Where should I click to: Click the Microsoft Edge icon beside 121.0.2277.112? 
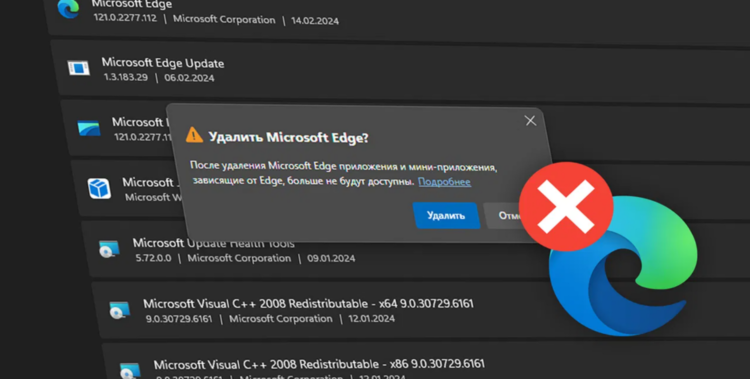coord(68,9)
